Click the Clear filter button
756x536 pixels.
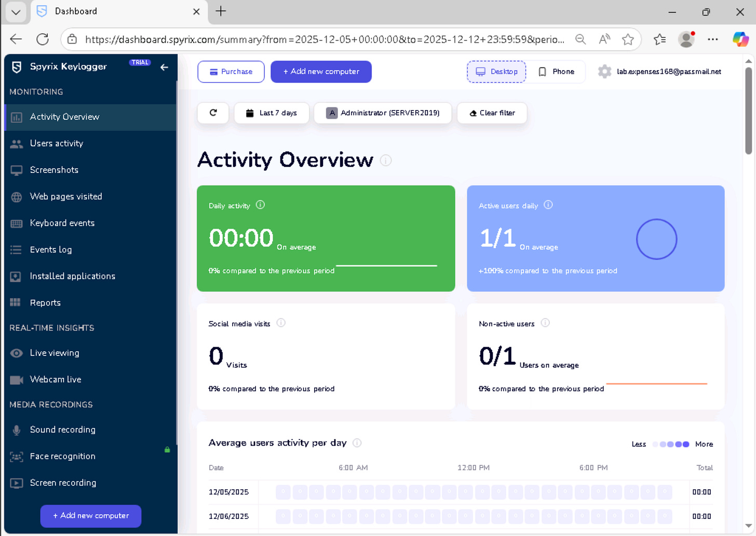pyautogui.click(x=492, y=113)
